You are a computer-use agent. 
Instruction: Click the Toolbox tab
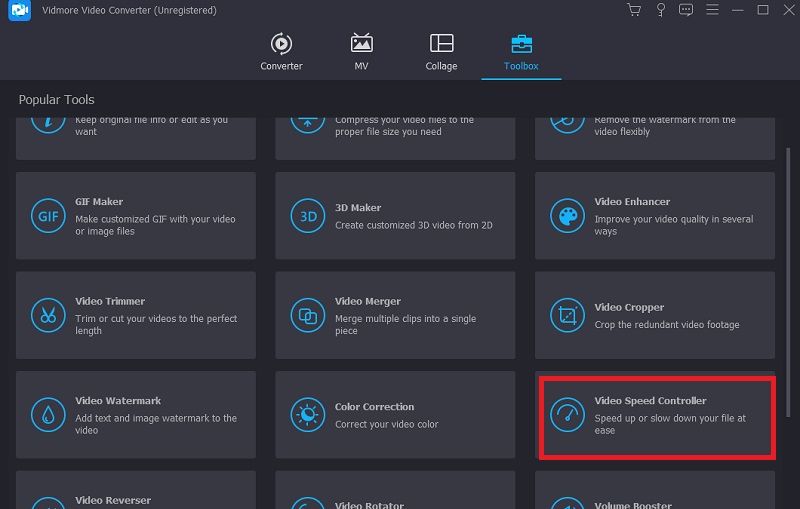coord(521,52)
